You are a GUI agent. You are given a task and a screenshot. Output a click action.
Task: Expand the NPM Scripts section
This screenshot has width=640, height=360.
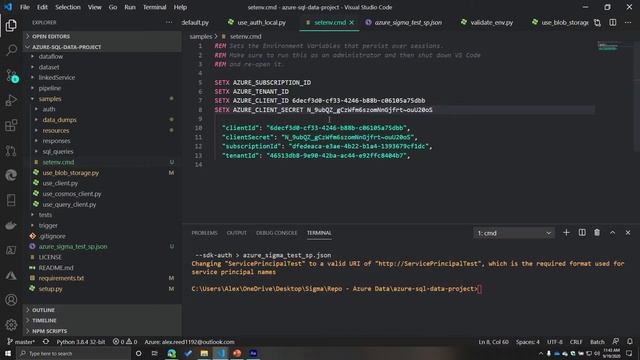[102, 331]
